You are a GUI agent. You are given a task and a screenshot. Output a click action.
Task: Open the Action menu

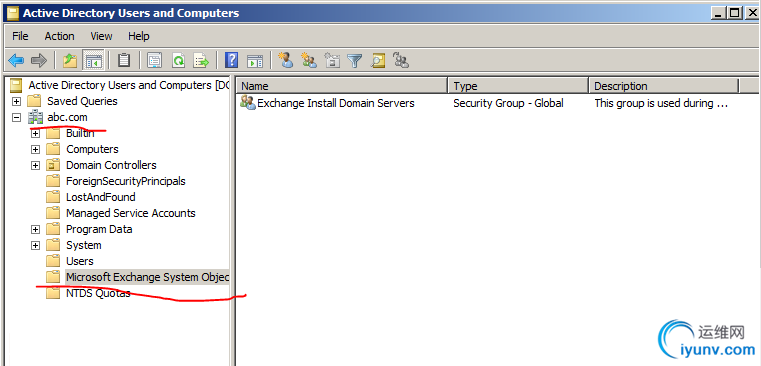[x=59, y=36]
